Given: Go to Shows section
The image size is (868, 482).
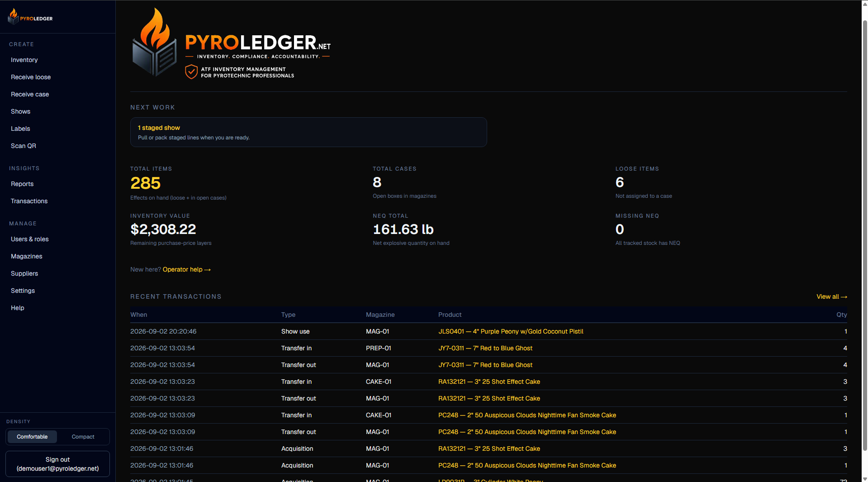Looking at the screenshot, I should point(20,111).
